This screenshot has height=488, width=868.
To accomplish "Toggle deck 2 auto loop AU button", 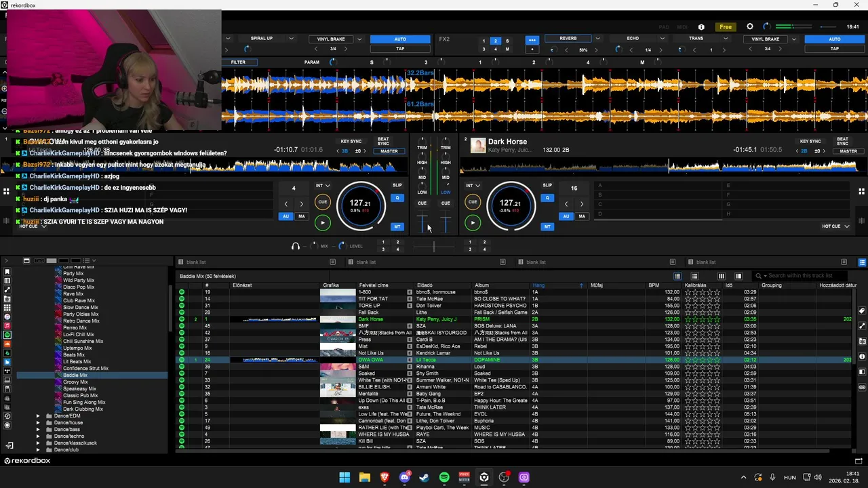I will (x=566, y=216).
